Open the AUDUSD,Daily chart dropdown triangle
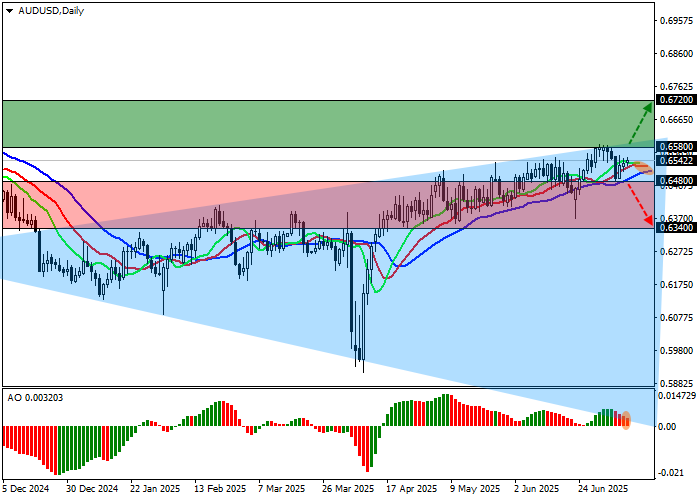This screenshot has width=700, height=500. pos(9,11)
